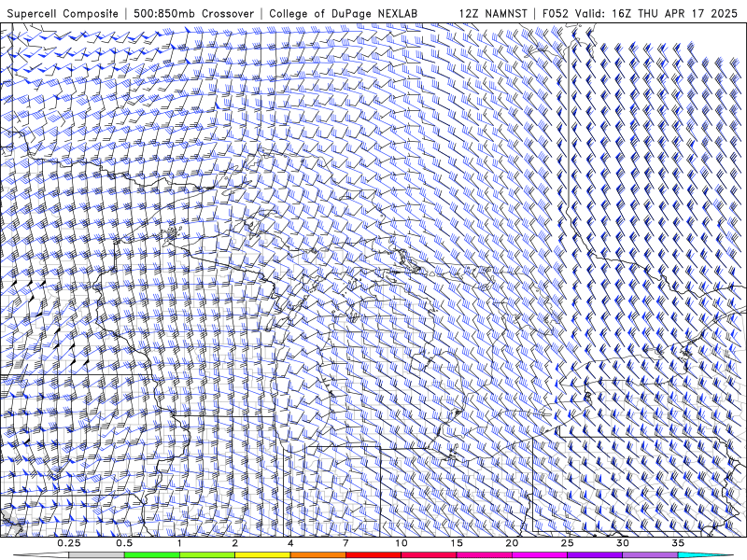Click the "25" scale label
This screenshot has width=747, height=560.
(x=567, y=543)
